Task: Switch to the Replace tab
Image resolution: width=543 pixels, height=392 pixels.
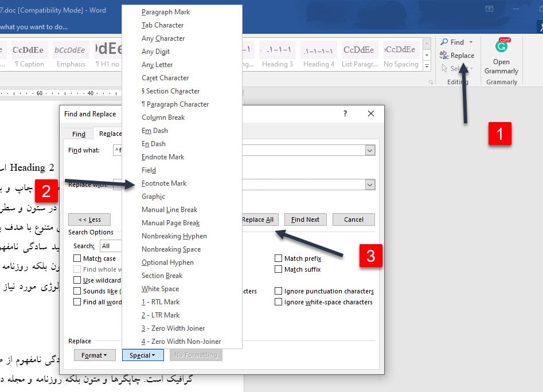Action: (108, 134)
